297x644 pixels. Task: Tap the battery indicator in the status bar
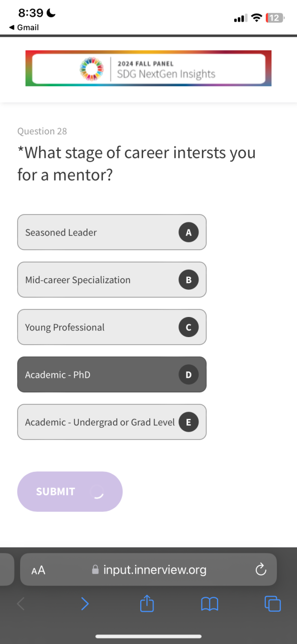pyautogui.click(x=275, y=18)
